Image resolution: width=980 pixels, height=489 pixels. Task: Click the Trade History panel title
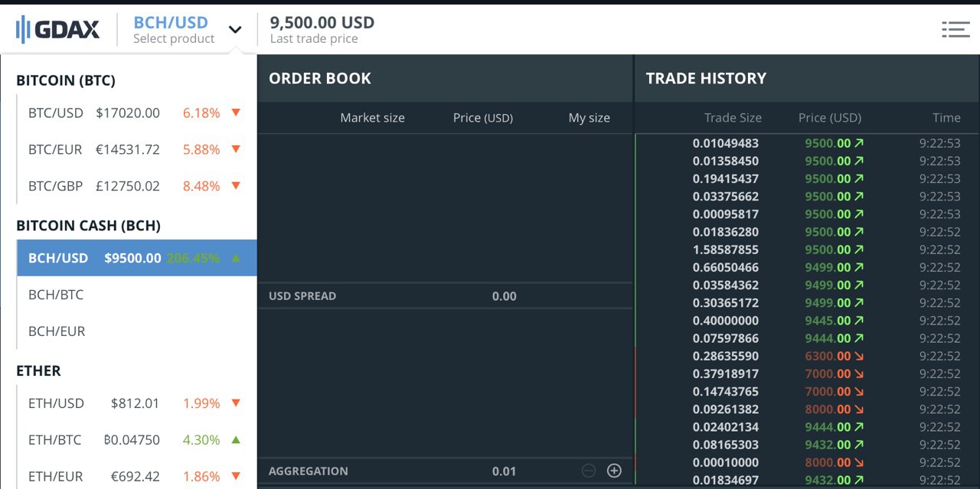[706, 78]
